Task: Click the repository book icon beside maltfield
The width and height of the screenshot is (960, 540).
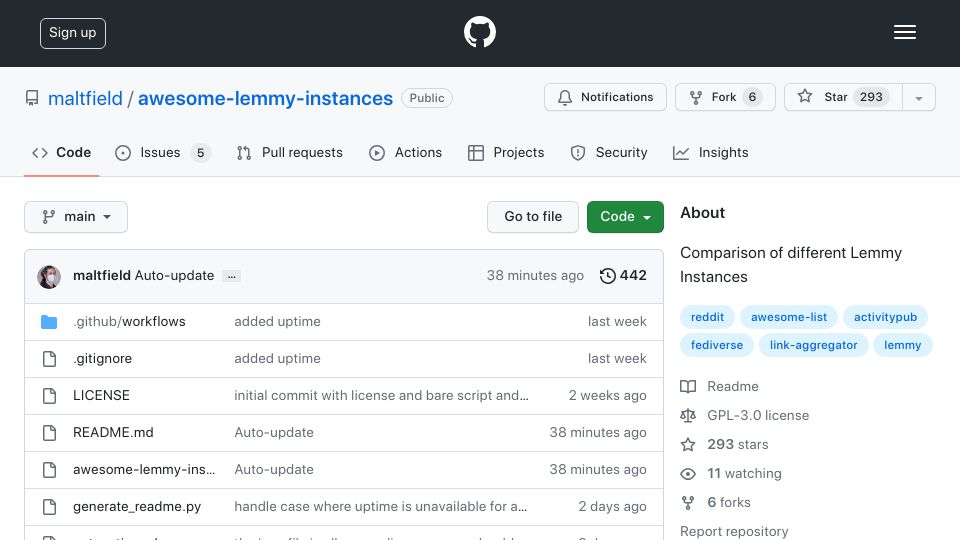Action: point(32,98)
